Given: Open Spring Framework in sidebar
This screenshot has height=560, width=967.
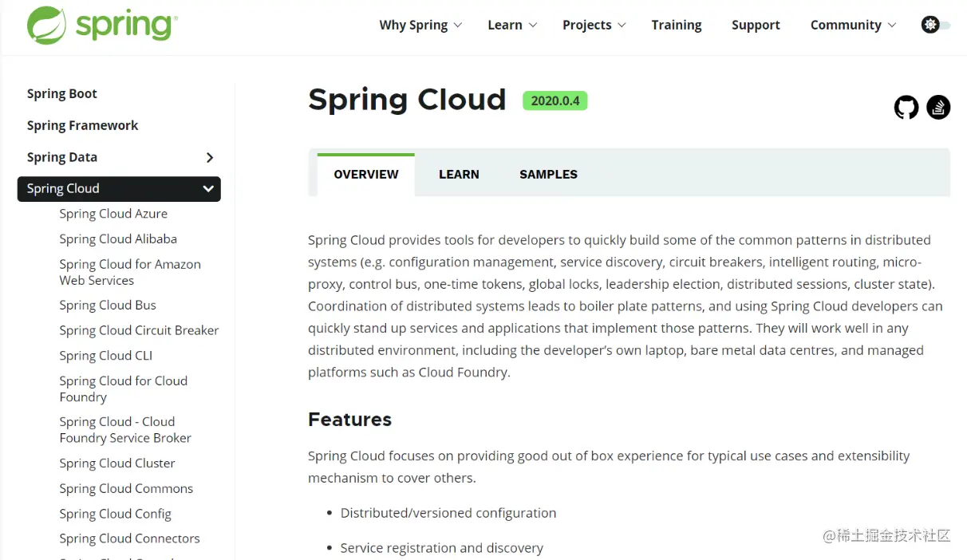Looking at the screenshot, I should click(x=82, y=125).
